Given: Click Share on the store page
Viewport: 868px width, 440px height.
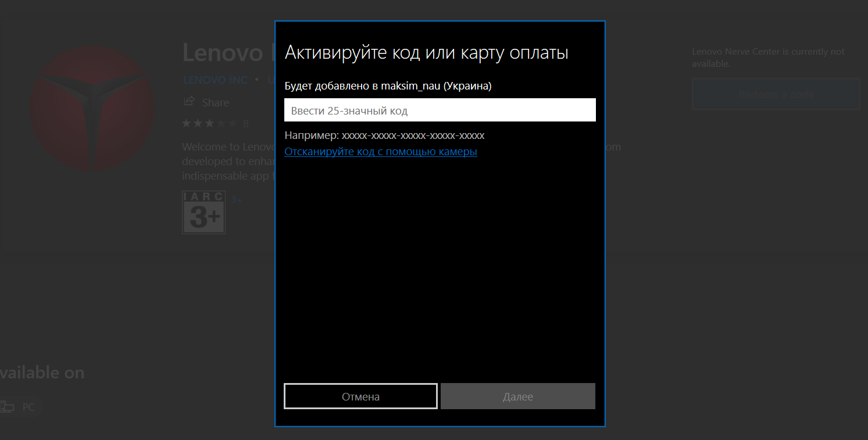Looking at the screenshot, I should pos(215,102).
